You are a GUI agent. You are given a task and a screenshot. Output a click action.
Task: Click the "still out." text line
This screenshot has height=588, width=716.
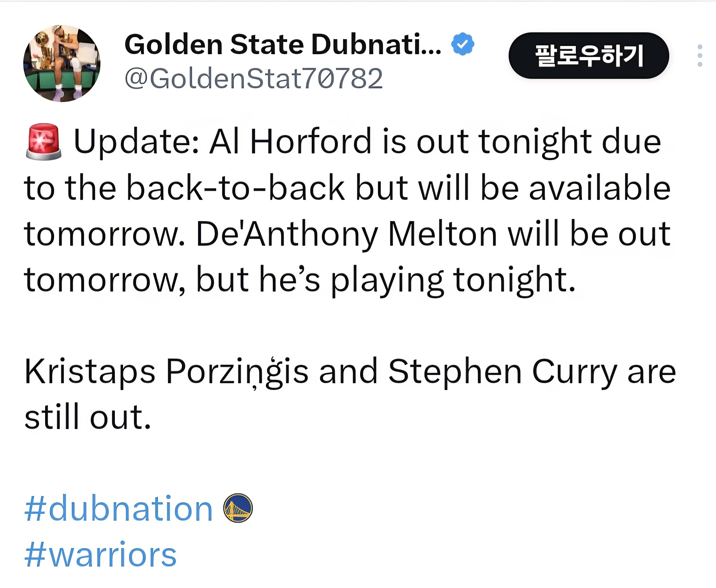click(x=88, y=417)
